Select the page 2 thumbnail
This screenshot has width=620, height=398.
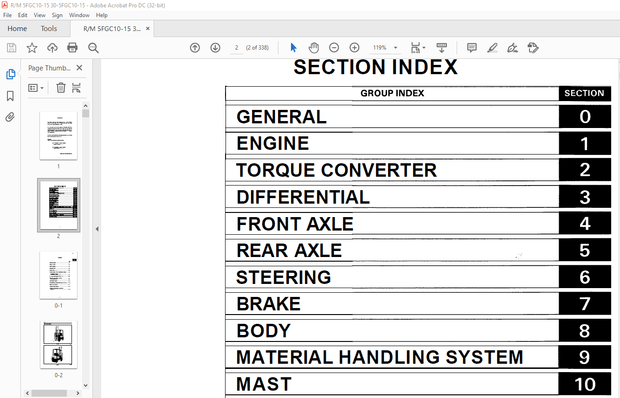[x=59, y=205]
